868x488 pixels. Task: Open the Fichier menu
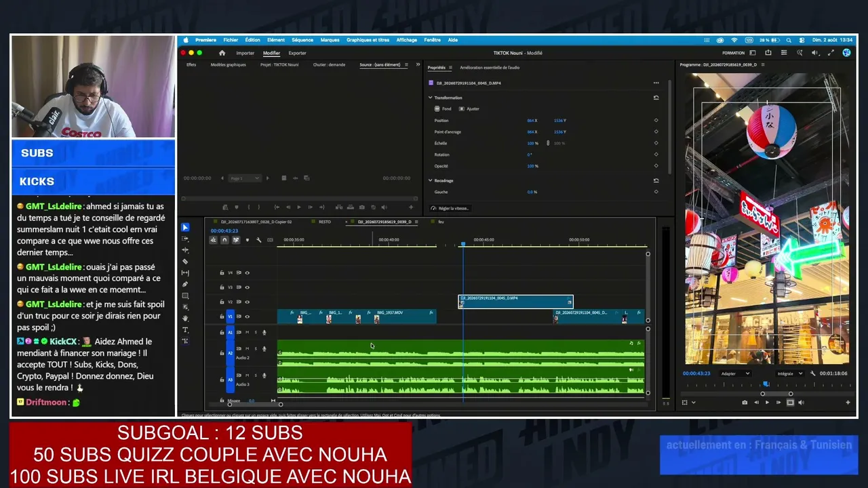tap(231, 40)
